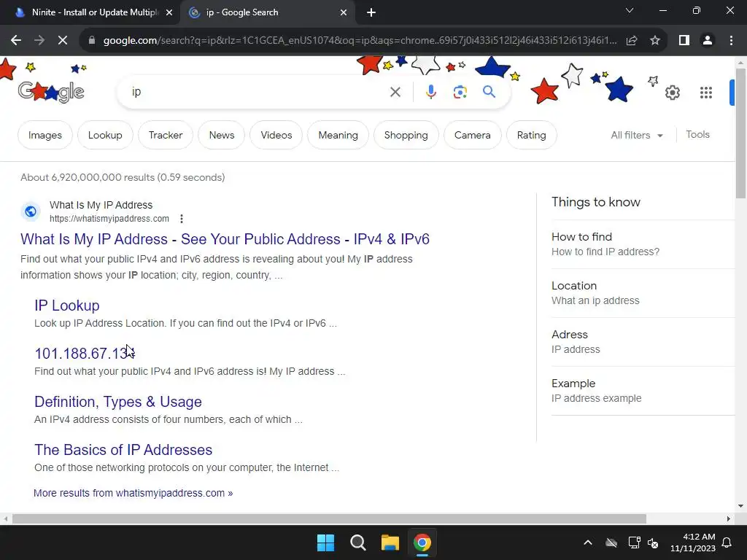Switch to Shopping results

(406, 135)
